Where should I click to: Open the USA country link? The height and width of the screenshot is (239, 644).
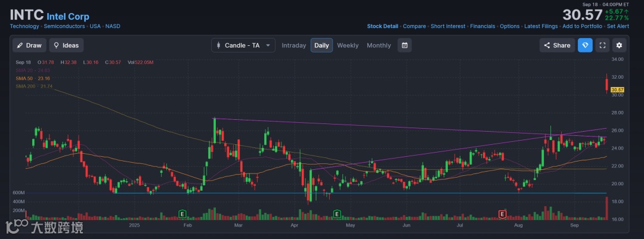tap(95, 26)
